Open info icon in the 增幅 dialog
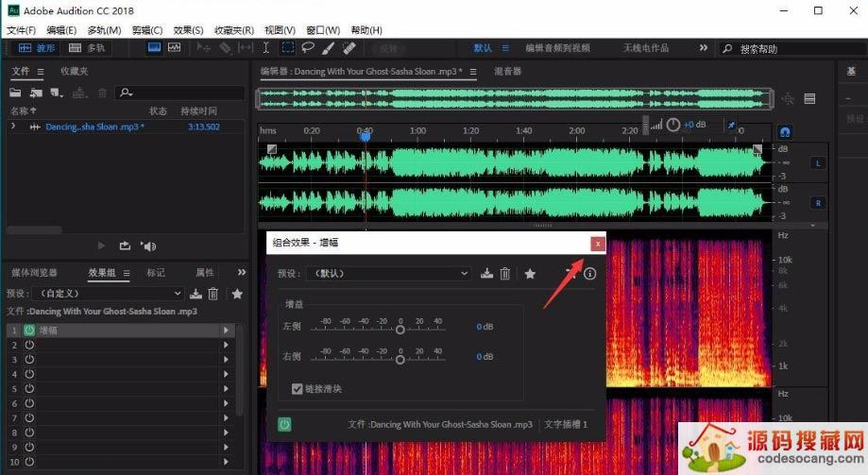The width and height of the screenshot is (868, 475). click(x=590, y=274)
